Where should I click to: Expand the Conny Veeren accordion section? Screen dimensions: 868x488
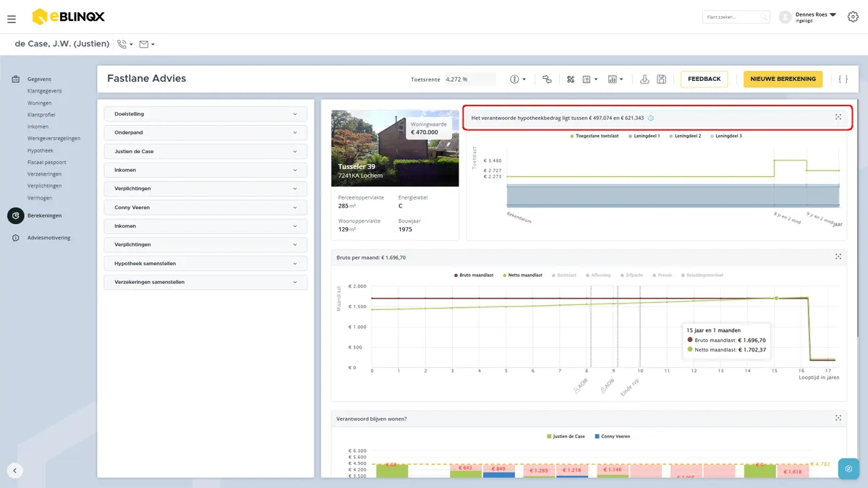pyautogui.click(x=205, y=207)
